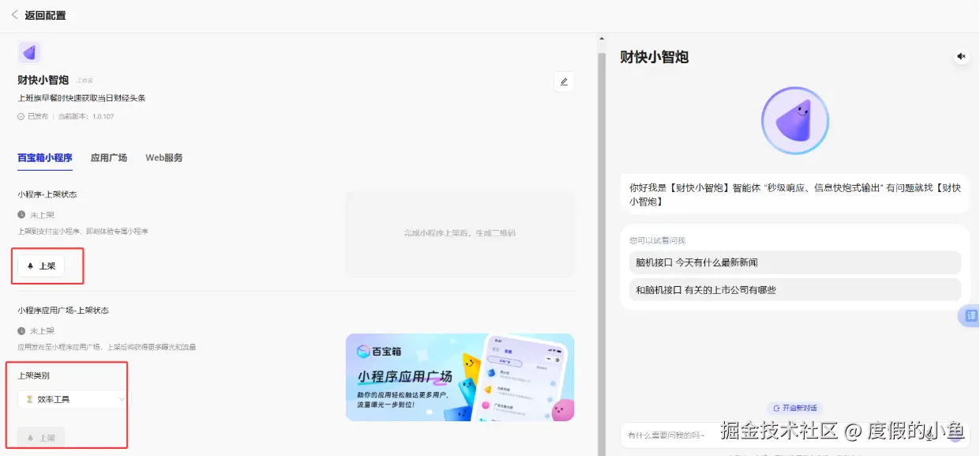The image size is (980, 456).
Task: Click the 当前版本: 1.0.107 text
Action: pyautogui.click(x=86, y=117)
